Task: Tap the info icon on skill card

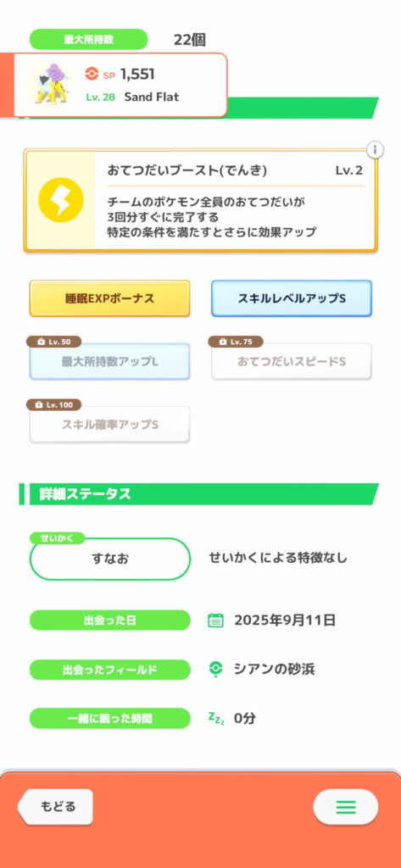Action: click(375, 149)
